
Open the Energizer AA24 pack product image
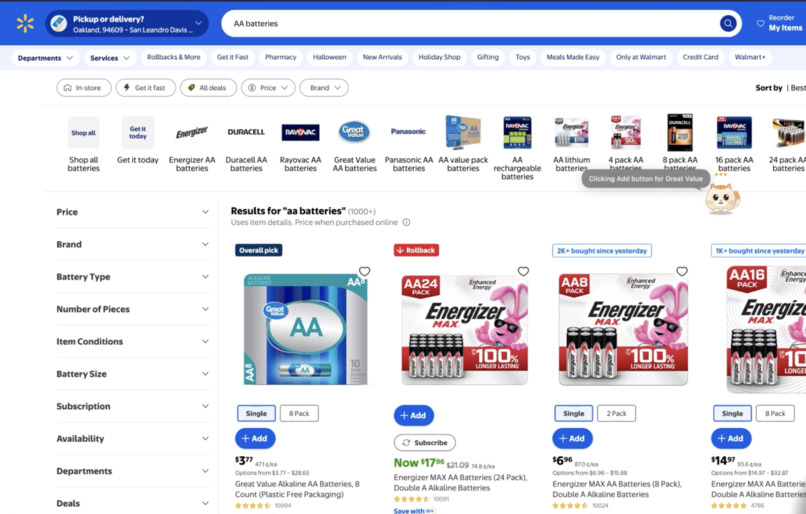click(464, 328)
